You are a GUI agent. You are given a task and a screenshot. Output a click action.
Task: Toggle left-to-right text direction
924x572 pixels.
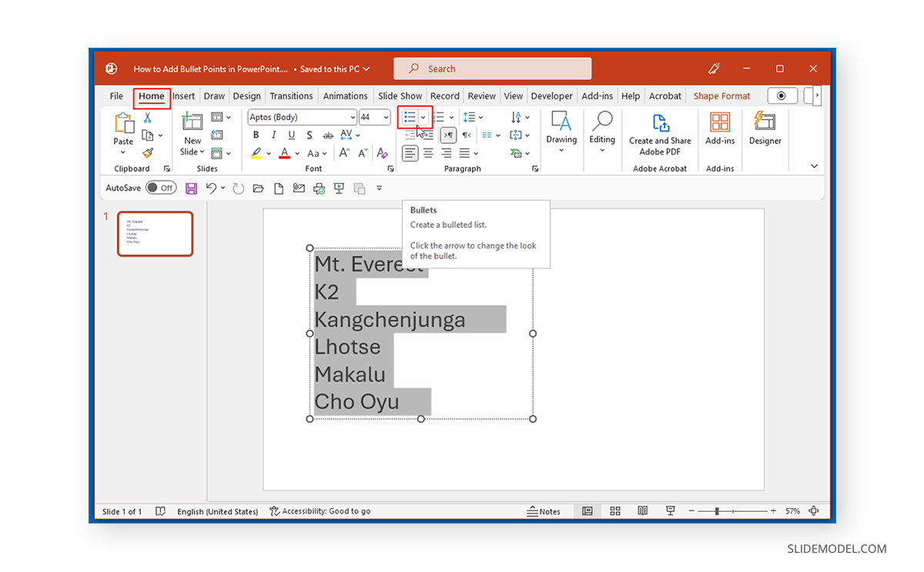pos(447,135)
